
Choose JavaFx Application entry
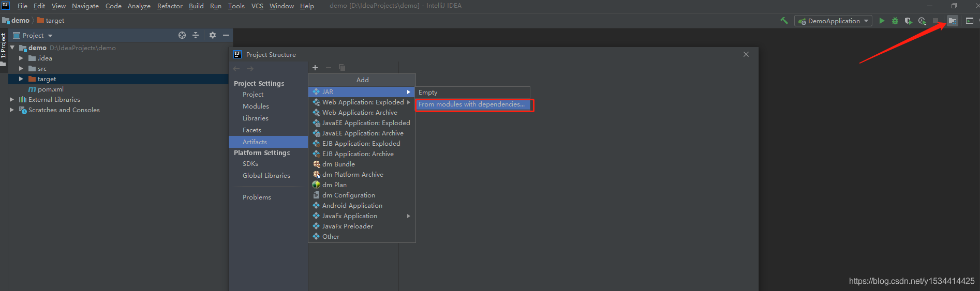[x=362, y=216]
